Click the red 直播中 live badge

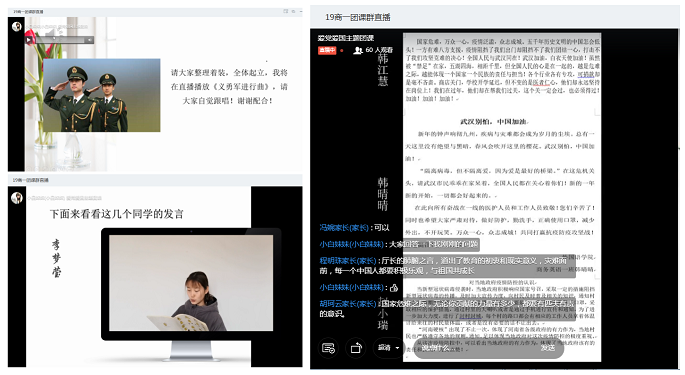point(327,50)
